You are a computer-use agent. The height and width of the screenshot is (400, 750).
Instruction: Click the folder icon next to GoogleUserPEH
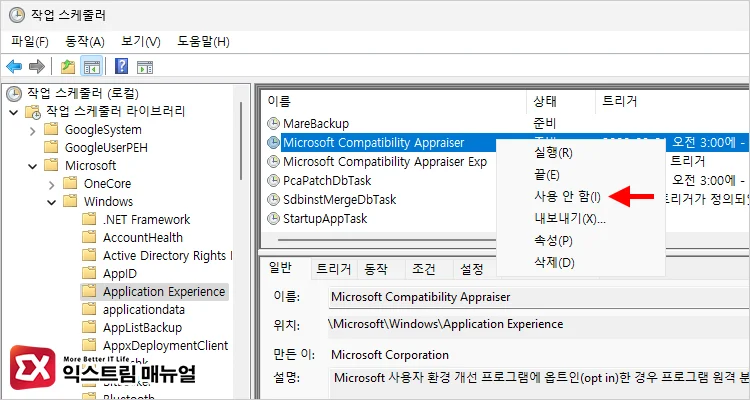point(50,147)
